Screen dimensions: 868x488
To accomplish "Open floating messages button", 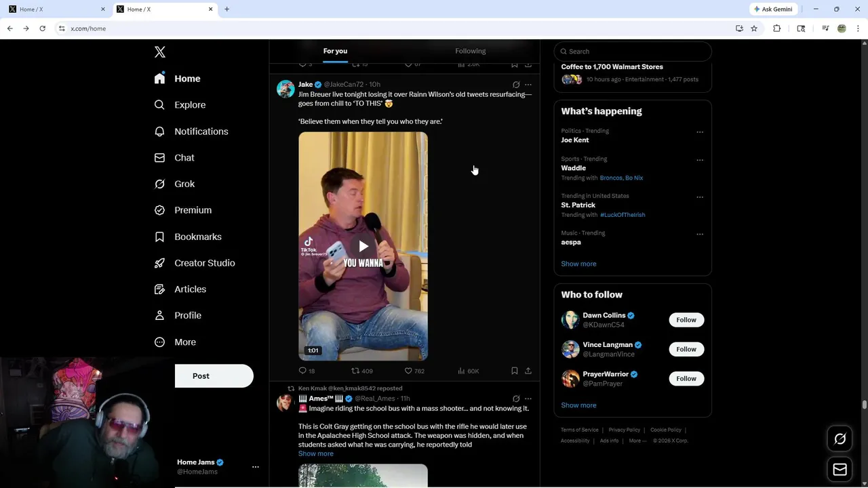I will 840,470.
